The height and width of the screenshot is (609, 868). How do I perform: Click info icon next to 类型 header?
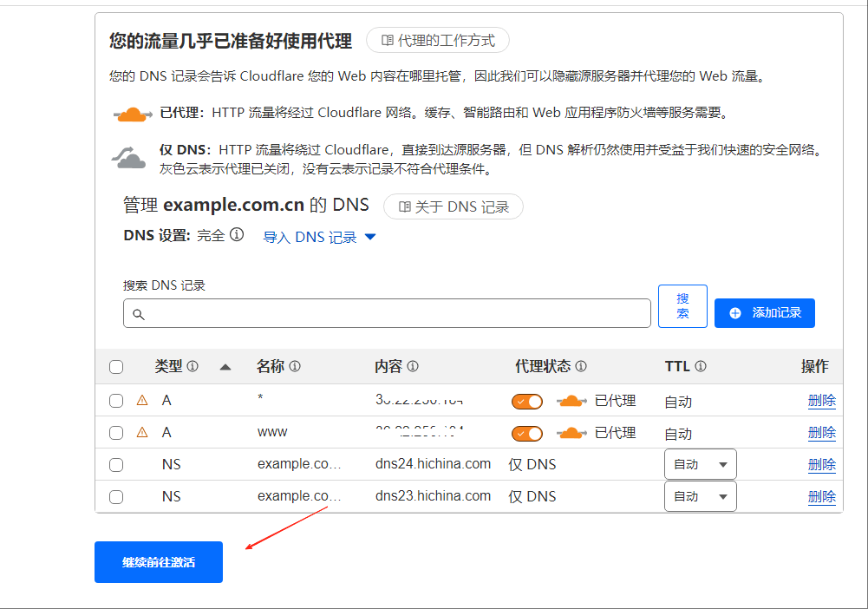(193, 367)
